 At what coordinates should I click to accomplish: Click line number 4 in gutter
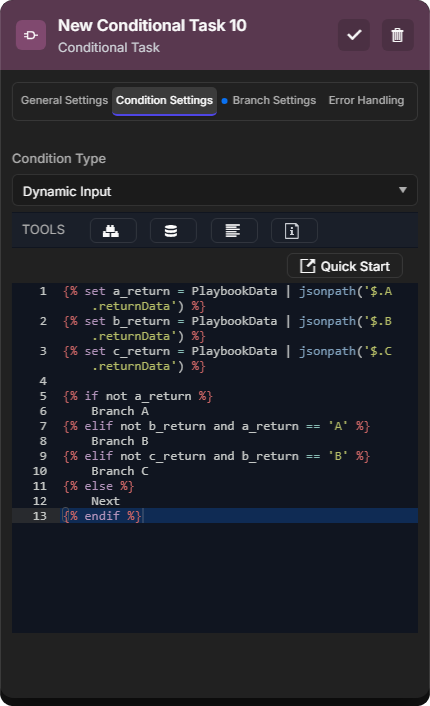(x=43, y=381)
